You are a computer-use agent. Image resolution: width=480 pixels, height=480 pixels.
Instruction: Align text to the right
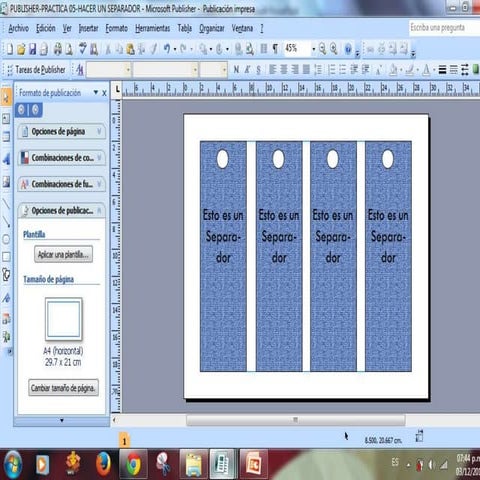[295, 70]
